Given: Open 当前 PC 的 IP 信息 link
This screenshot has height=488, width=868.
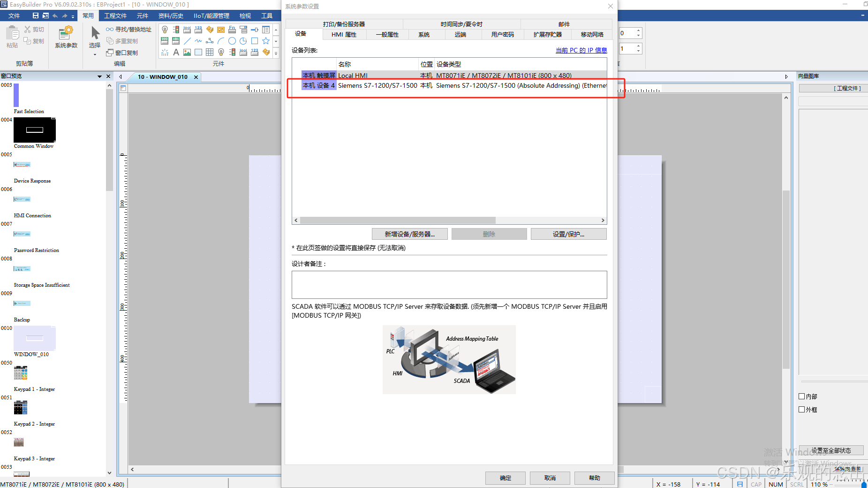Looking at the screenshot, I should pyautogui.click(x=581, y=50).
